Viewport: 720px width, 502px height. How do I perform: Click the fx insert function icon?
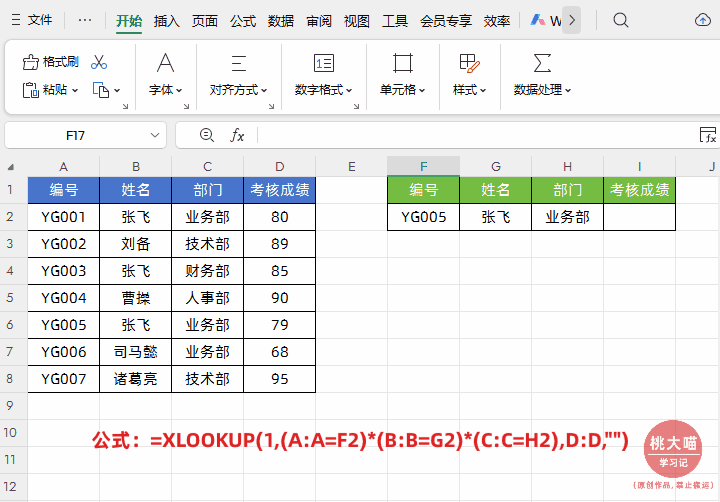[237, 135]
